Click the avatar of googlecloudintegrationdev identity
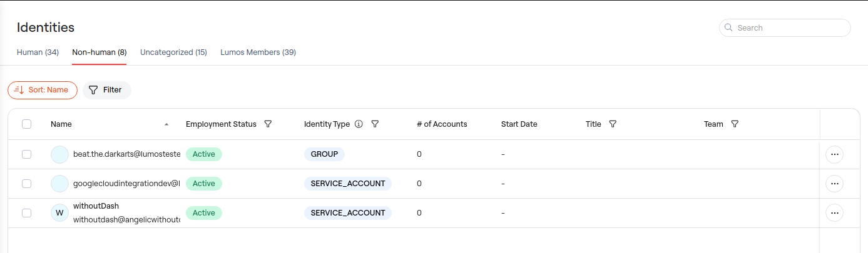Image resolution: width=868 pixels, height=253 pixels. click(x=59, y=184)
